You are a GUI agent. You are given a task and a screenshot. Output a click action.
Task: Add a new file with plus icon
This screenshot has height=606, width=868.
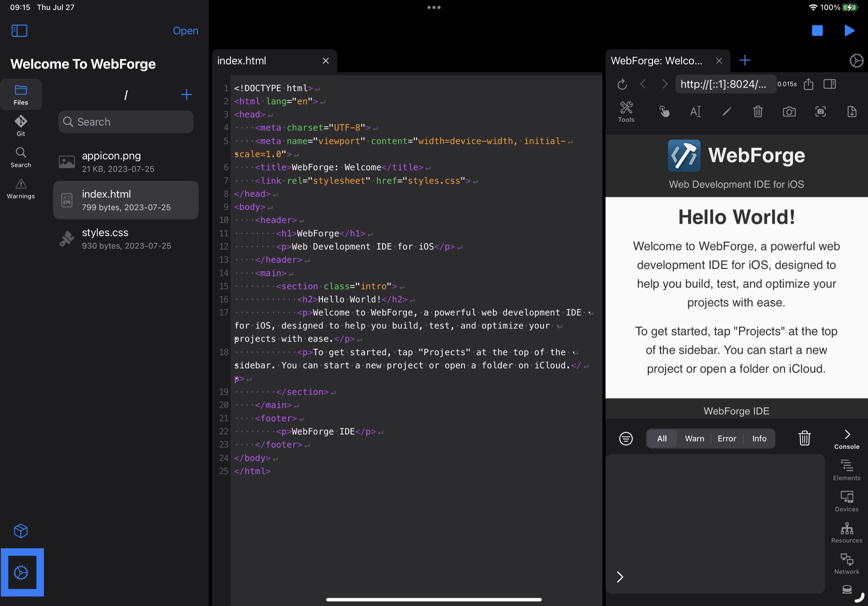[x=186, y=95]
